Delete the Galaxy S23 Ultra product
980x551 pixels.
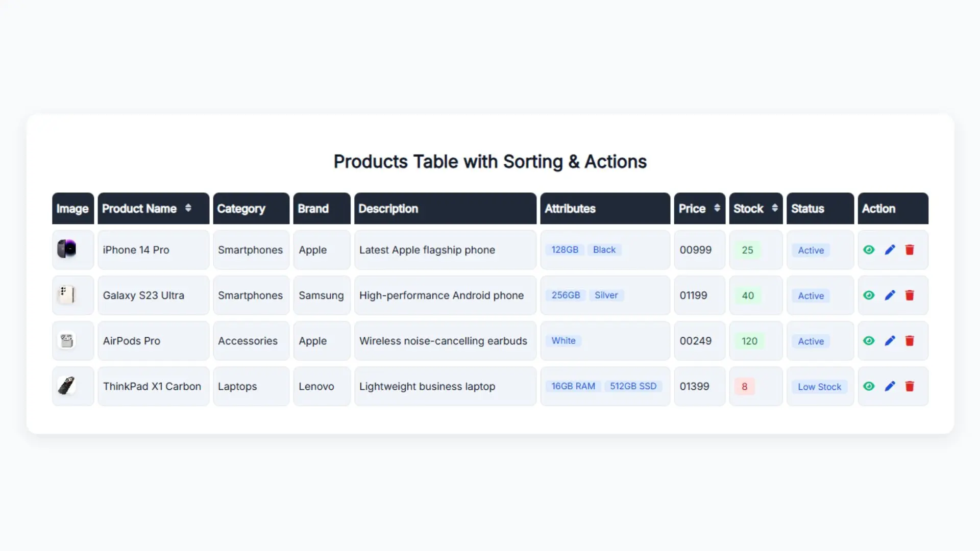pyautogui.click(x=910, y=295)
